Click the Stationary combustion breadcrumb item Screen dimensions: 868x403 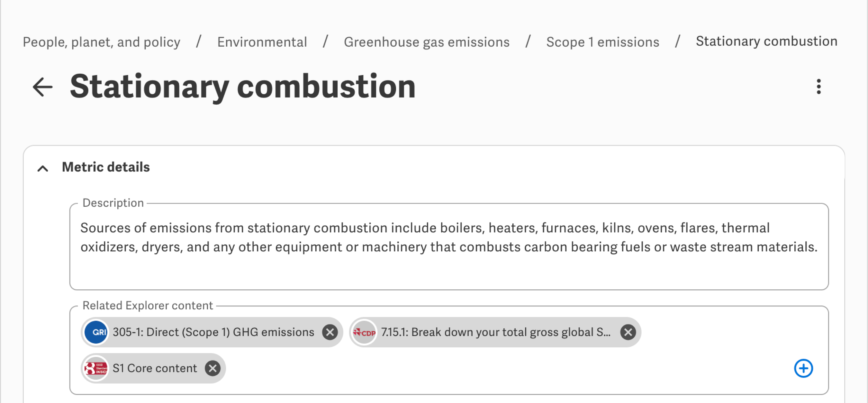(766, 41)
